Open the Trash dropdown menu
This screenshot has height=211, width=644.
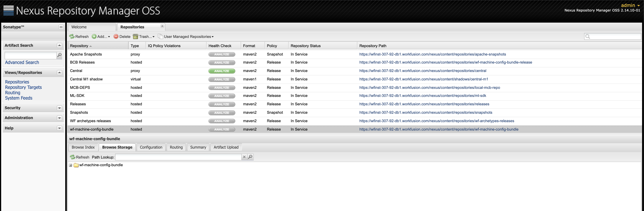pyautogui.click(x=144, y=37)
